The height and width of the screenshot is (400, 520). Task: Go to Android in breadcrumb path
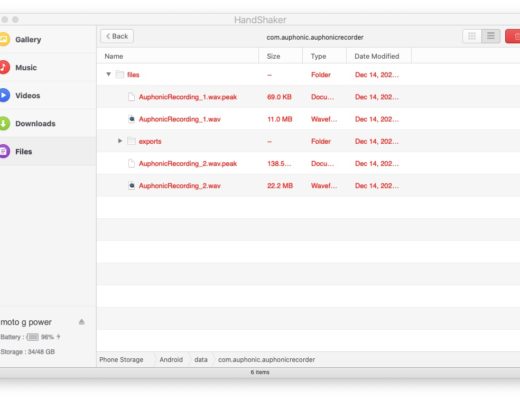click(171, 360)
